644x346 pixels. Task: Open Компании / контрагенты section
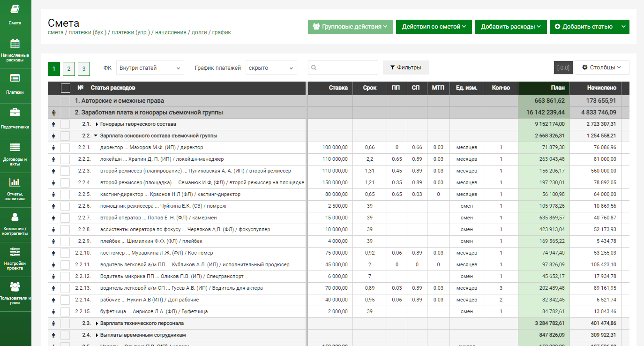15,224
